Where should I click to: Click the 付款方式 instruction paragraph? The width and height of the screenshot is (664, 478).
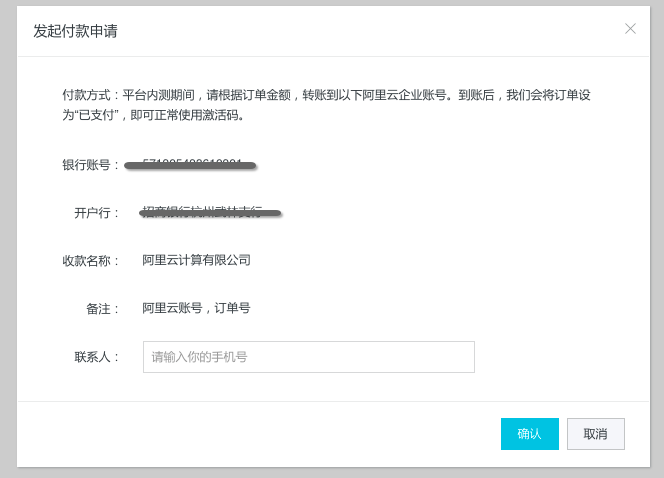pos(326,105)
